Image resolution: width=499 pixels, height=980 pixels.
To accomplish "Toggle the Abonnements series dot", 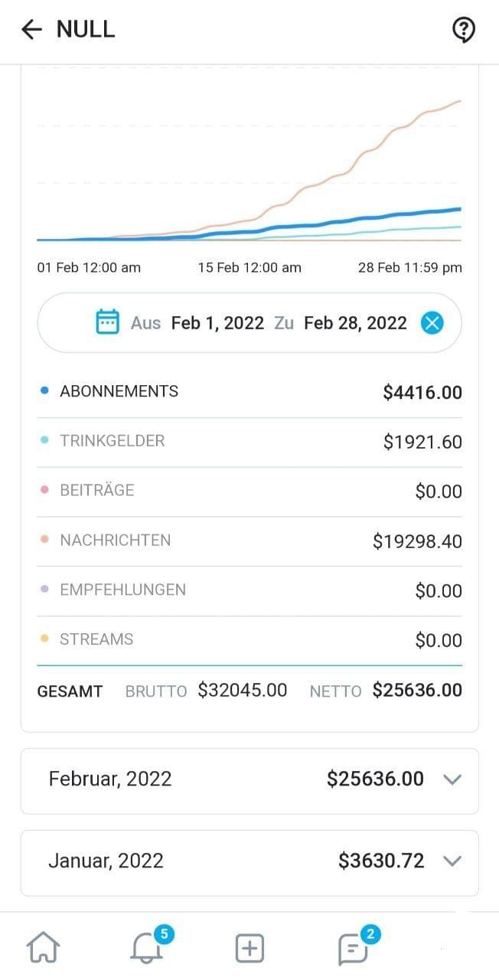I will pyautogui.click(x=44, y=391).
